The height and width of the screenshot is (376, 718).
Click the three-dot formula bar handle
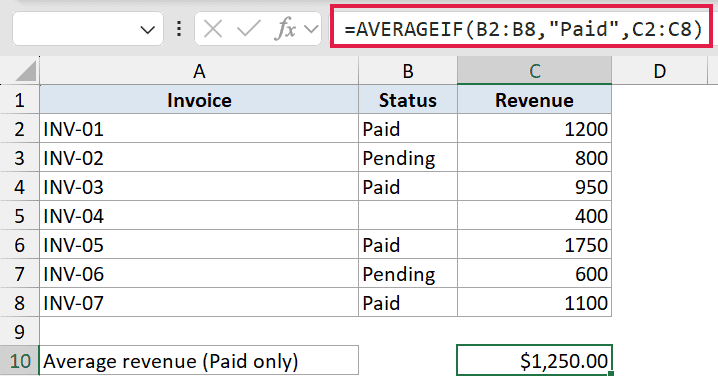pos(179,29)
